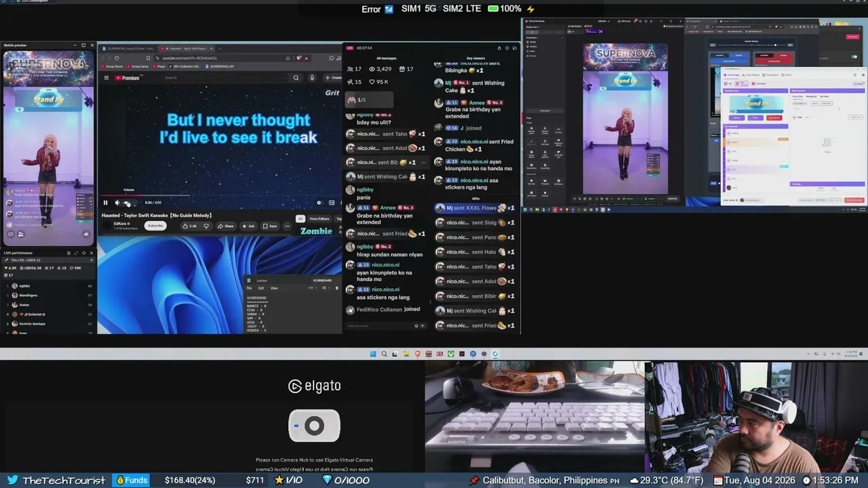Open the Group Dance bookmark
This screenshot has height=488, width=868.
pos(138,66)
